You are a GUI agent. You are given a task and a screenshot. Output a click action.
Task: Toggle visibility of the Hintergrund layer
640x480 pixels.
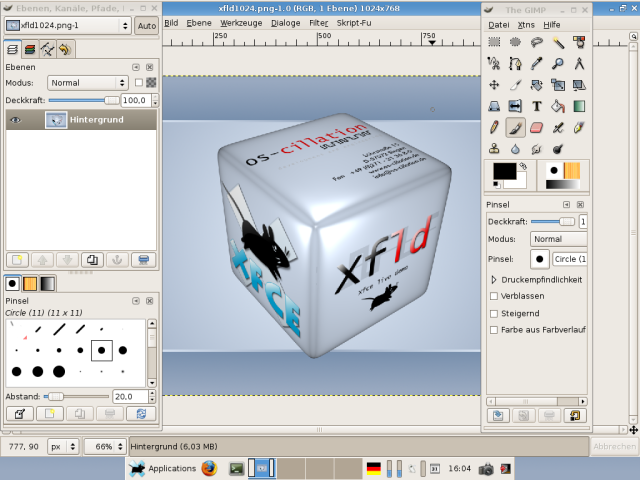pyautogui.click(x=16, y=120)
